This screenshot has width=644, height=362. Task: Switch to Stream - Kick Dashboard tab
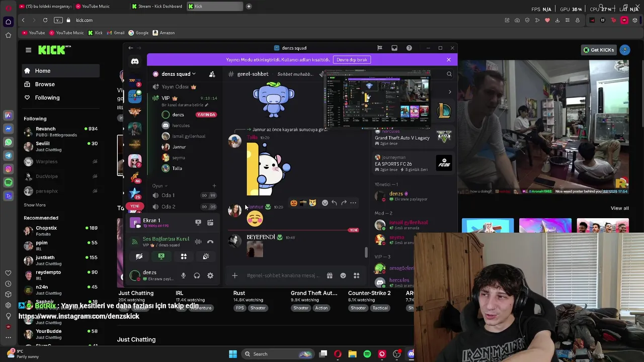pos(157,7)
